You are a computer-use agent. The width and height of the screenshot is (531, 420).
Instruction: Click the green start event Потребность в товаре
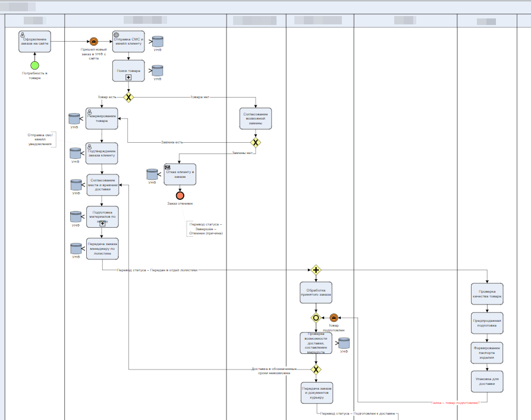coord(34,65)
